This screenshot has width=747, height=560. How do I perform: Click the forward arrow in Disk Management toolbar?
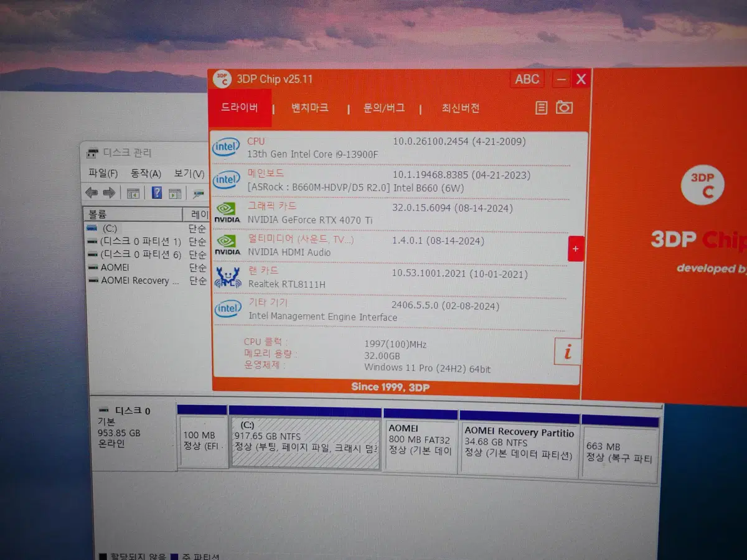[109, 193]
